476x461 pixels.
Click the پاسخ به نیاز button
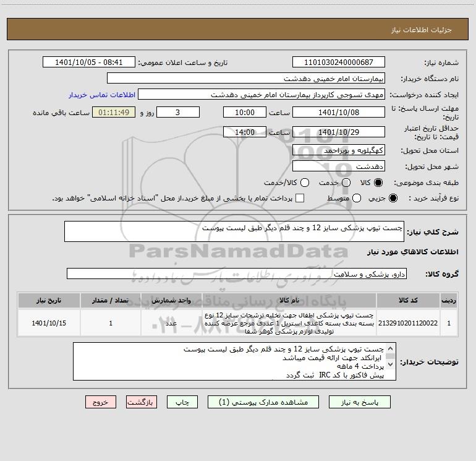[x=359, y=402]
